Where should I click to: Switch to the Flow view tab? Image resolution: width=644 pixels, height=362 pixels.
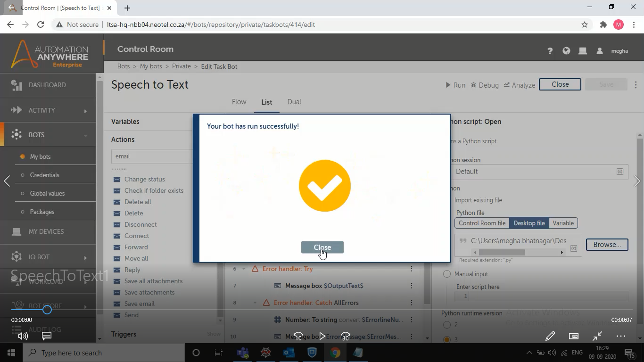(239, 102)
